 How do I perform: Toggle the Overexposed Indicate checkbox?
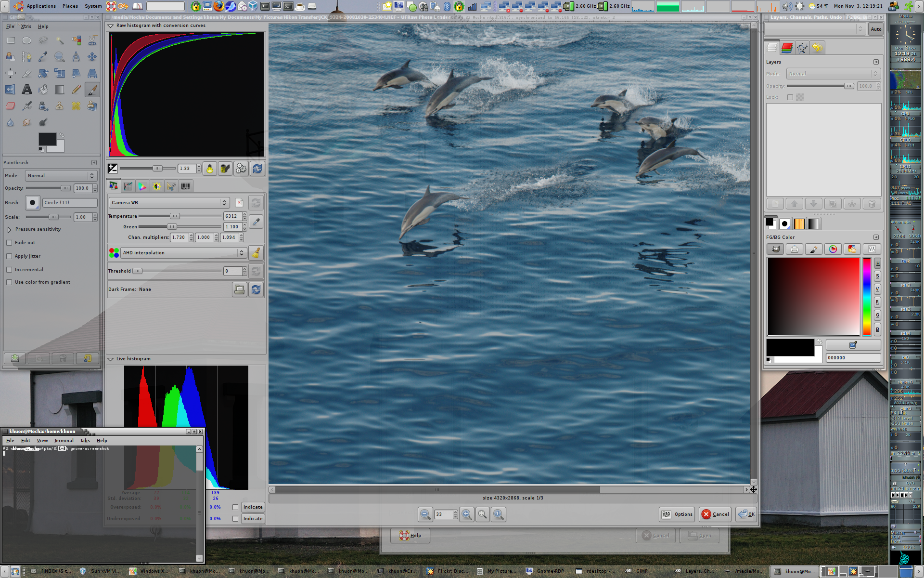235,507
